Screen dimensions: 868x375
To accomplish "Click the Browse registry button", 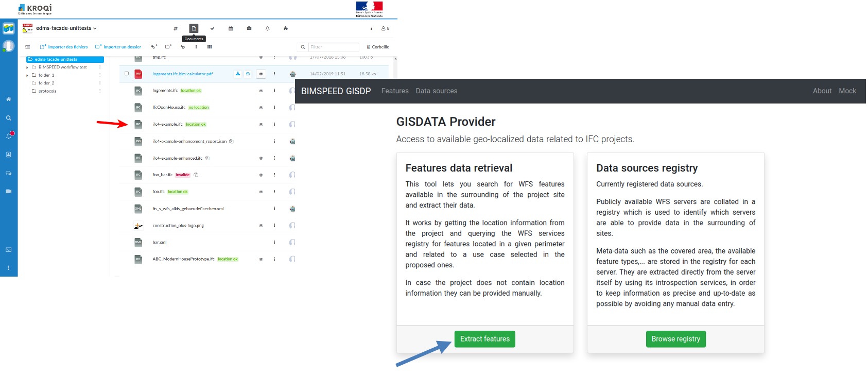I will pos(676,339).
